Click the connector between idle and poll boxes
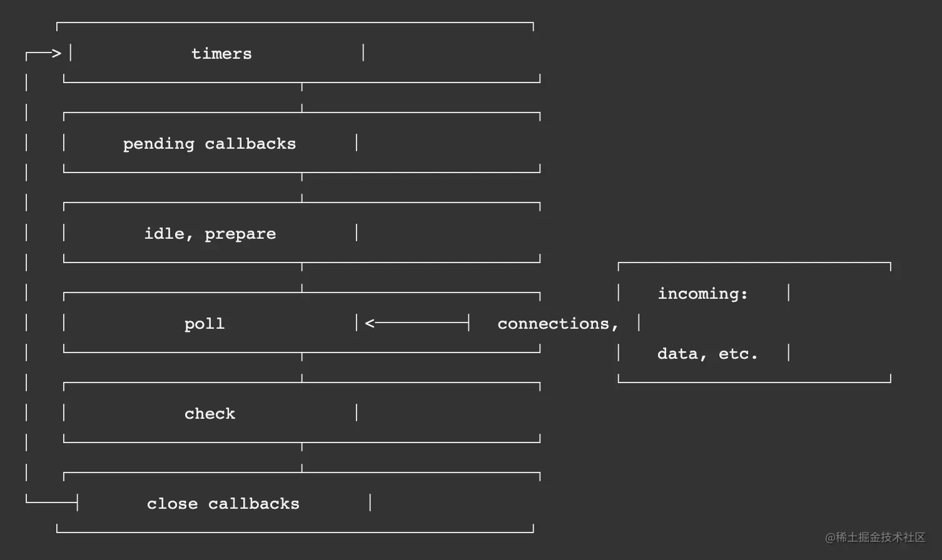 [302, 277]
